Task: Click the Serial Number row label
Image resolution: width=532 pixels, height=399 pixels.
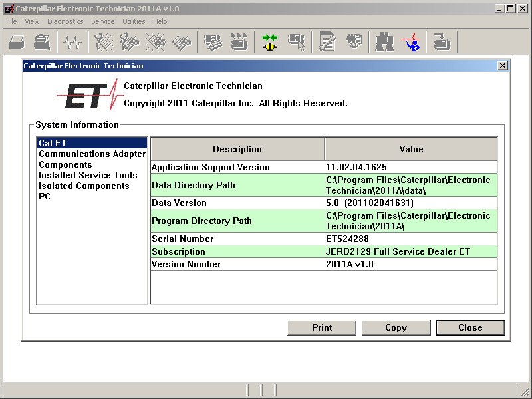Action: coord(237,239)
